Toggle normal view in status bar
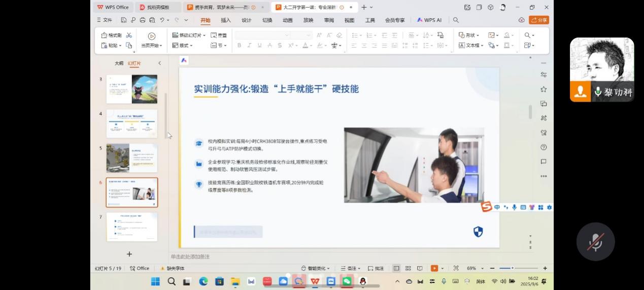 click(x=396, y=268)
